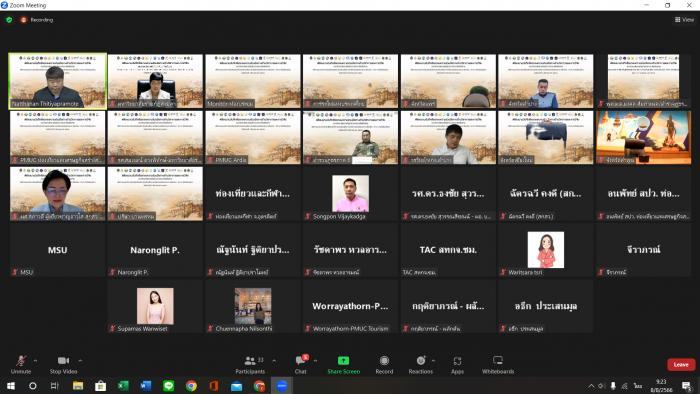The height and width of the screenshot is (394, 700).
Task: Expand the arrow next to Participants
Action: 274,361
